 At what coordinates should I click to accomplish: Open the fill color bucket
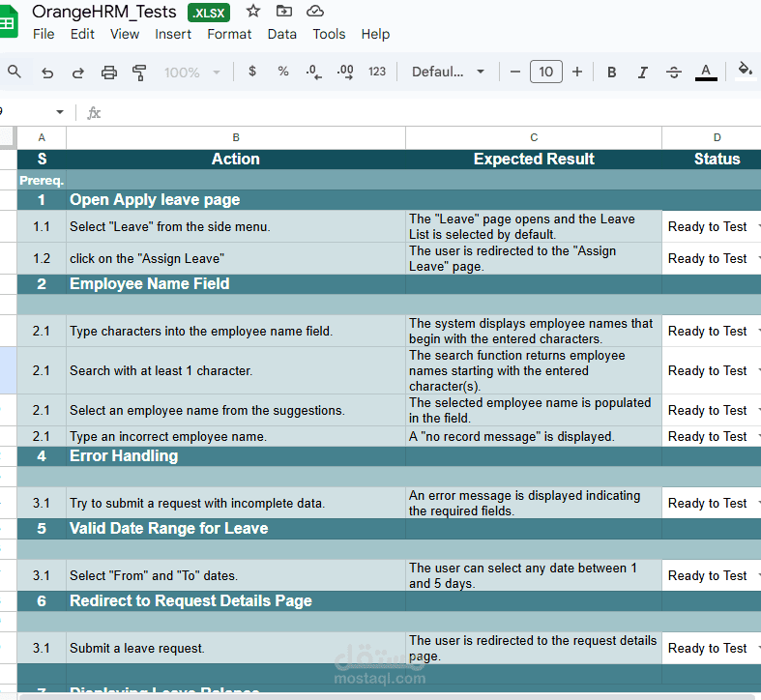click(x=745, y=71)
